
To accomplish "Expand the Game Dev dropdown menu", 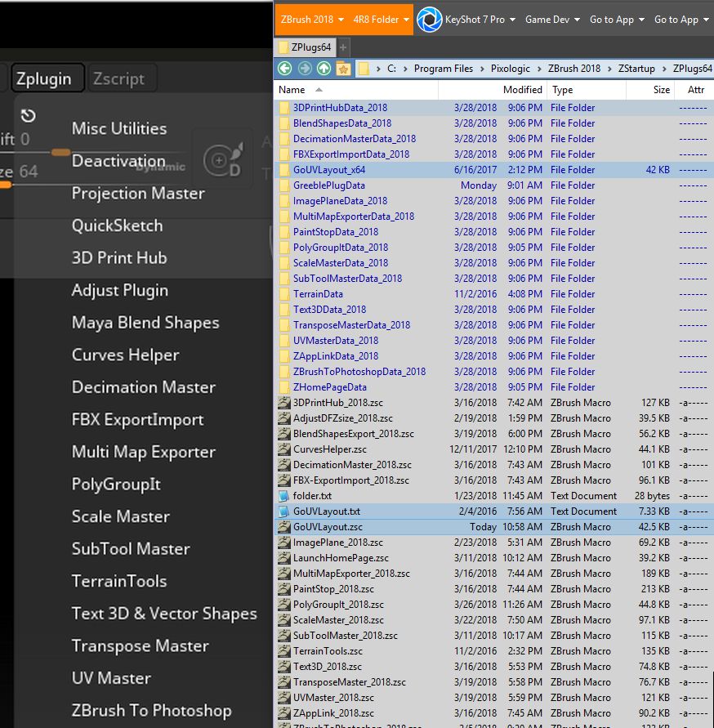I will click(x=552, y=20).
